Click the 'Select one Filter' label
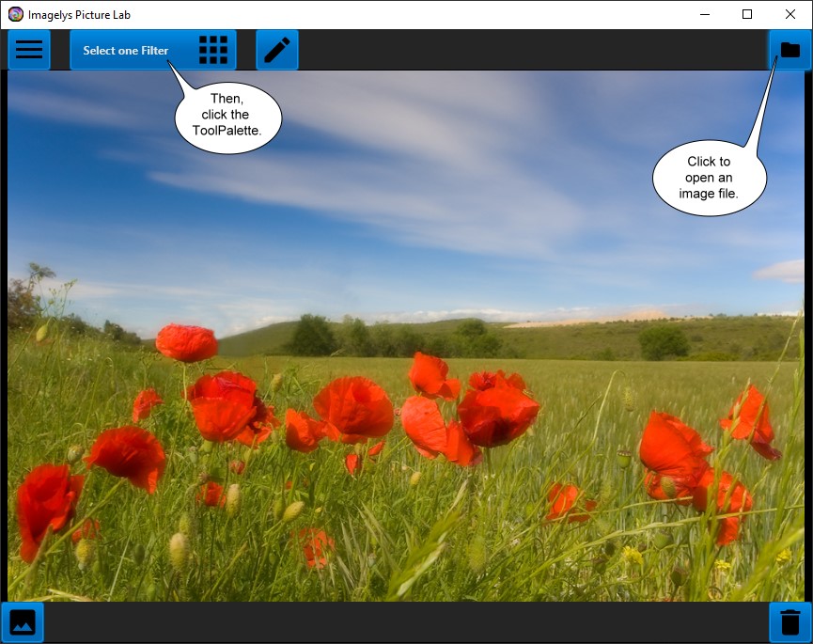This screenshot has width=813, height=644. coord(126,51)
